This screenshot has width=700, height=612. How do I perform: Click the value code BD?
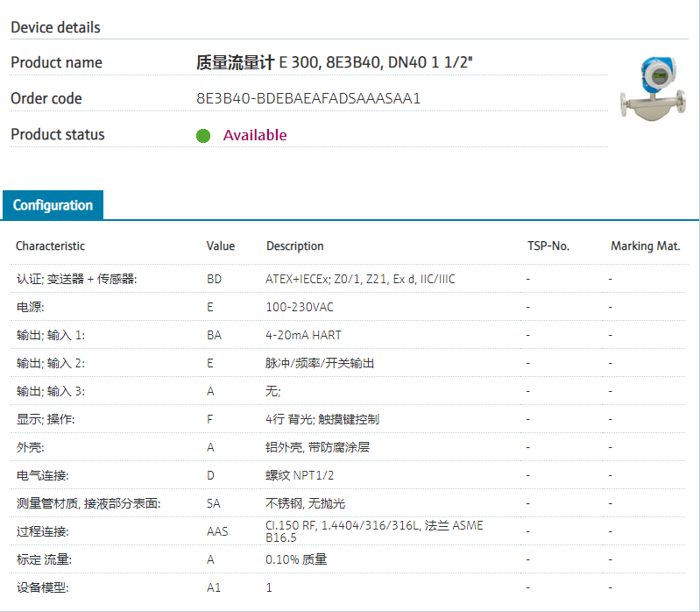coord(214,279)
